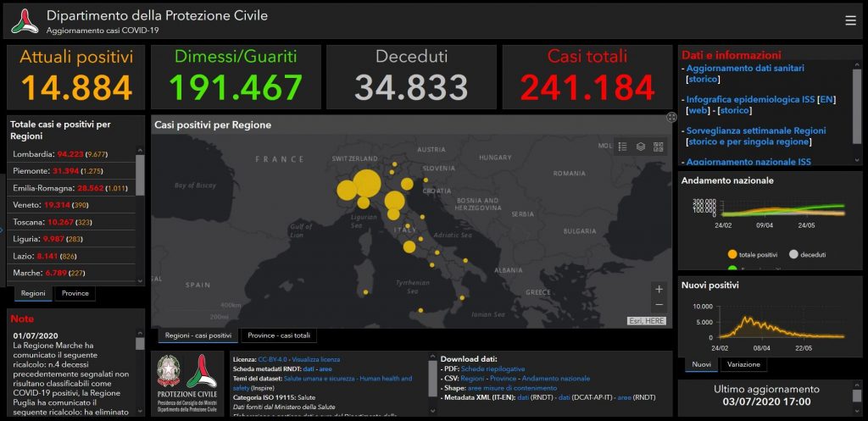The image size is (868, 421).
Task: Zoom in on the map with plus
Action: point(659,289)
